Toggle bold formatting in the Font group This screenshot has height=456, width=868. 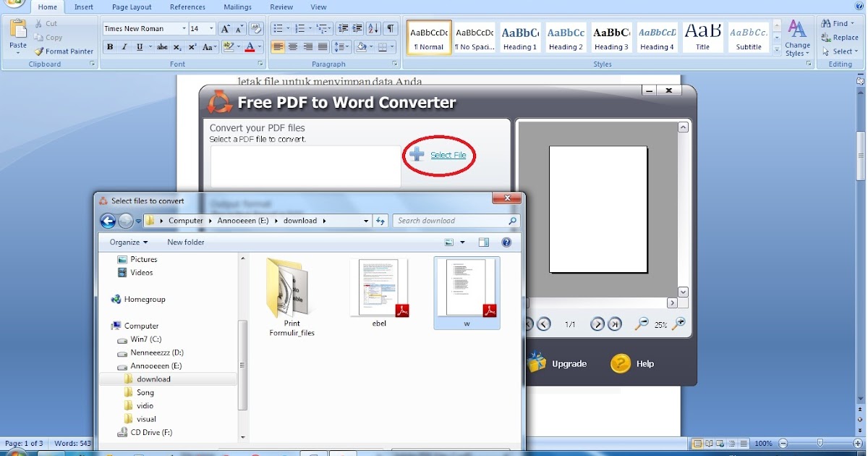tap(109, 46)
